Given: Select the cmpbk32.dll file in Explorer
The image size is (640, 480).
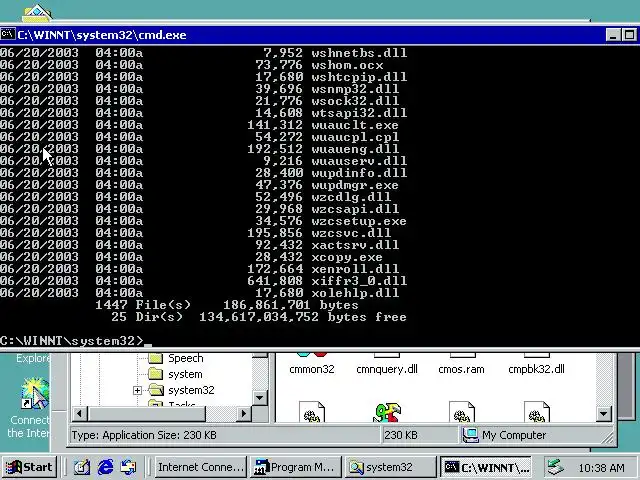Looking at the screenshot, I should point(537,369).
